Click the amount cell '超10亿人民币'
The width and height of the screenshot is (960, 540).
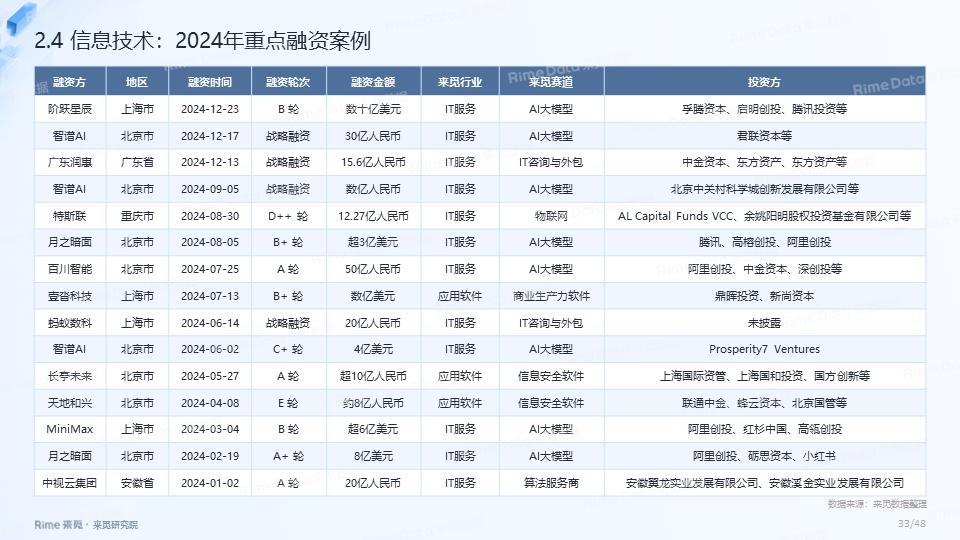tap(373, 377)
